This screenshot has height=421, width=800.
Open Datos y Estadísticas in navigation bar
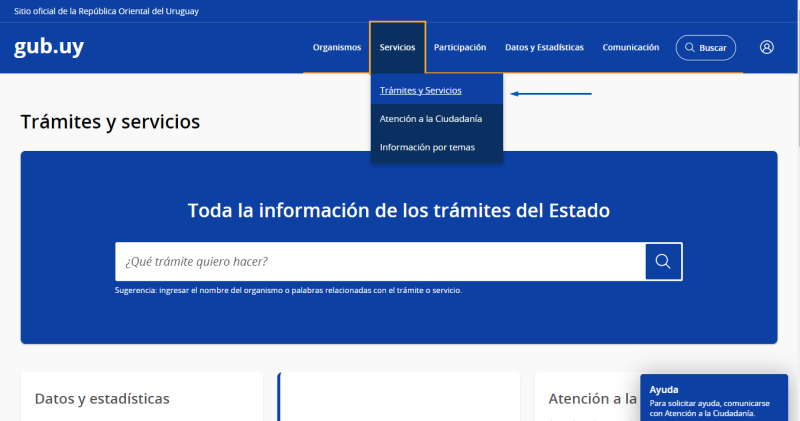tap(544, 47)
